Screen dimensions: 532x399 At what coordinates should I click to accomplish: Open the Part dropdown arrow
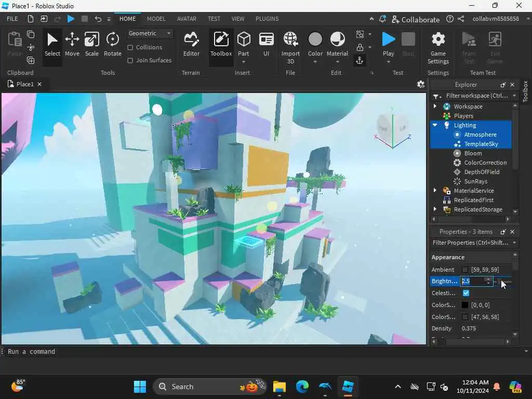tap(244, 62)
